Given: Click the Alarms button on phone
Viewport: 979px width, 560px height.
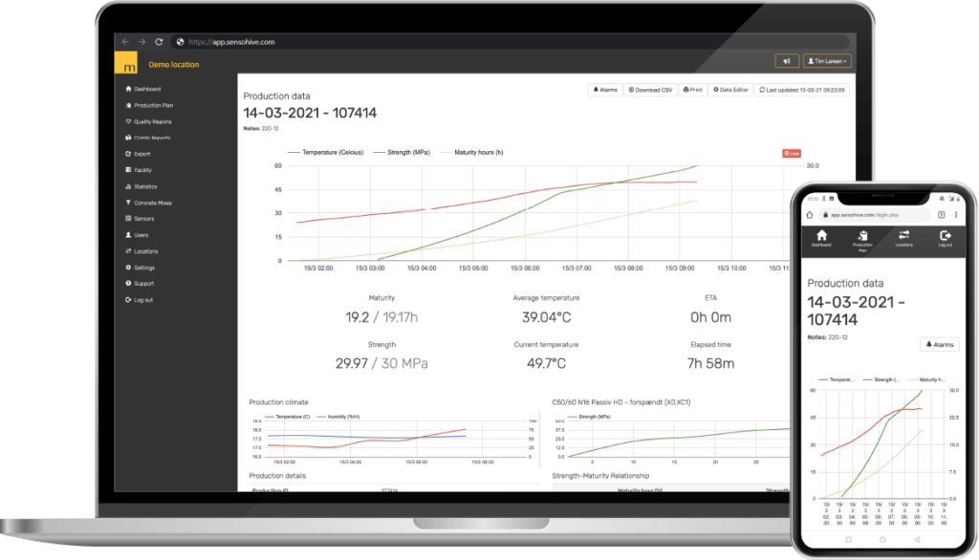Looking at the screenshot, I should 940,345.
